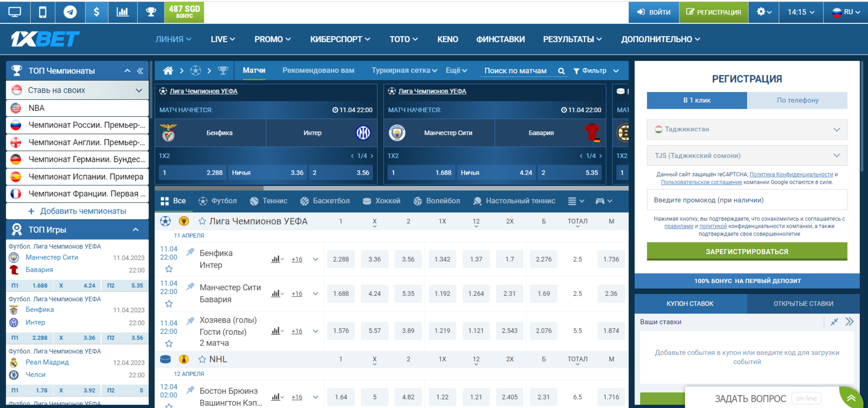Click the Поиск по матчам search field

516,71
